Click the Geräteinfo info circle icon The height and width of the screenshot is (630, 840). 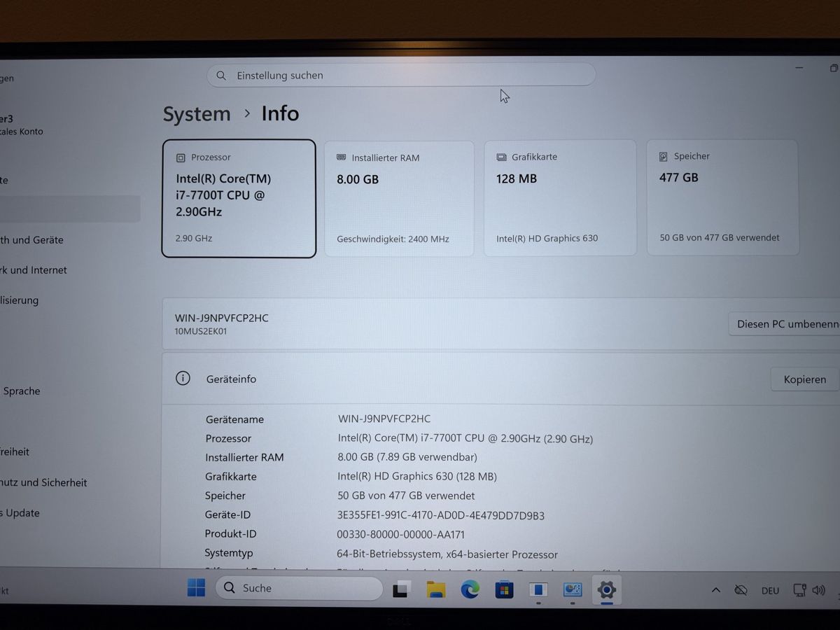tap(183, 379)
